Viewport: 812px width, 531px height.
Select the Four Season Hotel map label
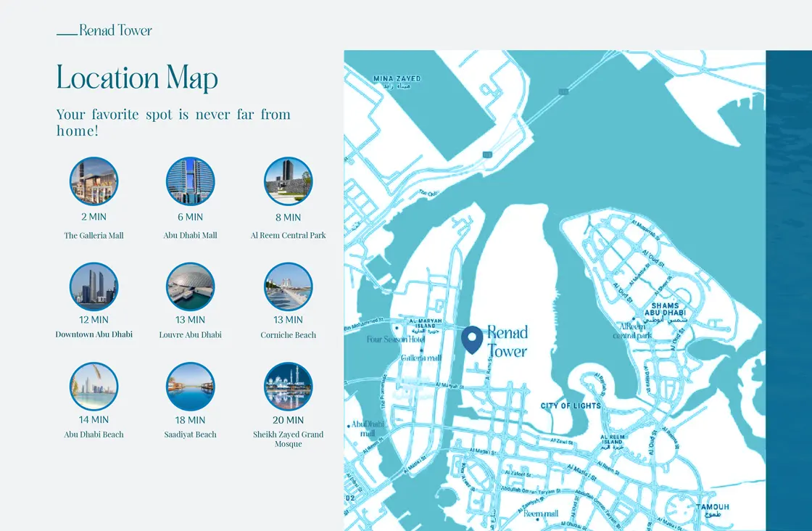394,339
